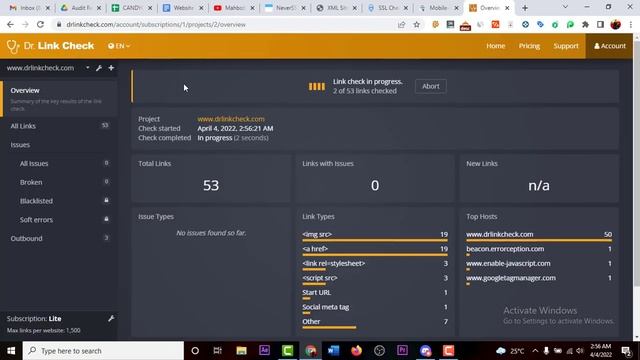Open Outbound links in sidebar
Screen dimensions: 640x360
(x=59, y=238)
